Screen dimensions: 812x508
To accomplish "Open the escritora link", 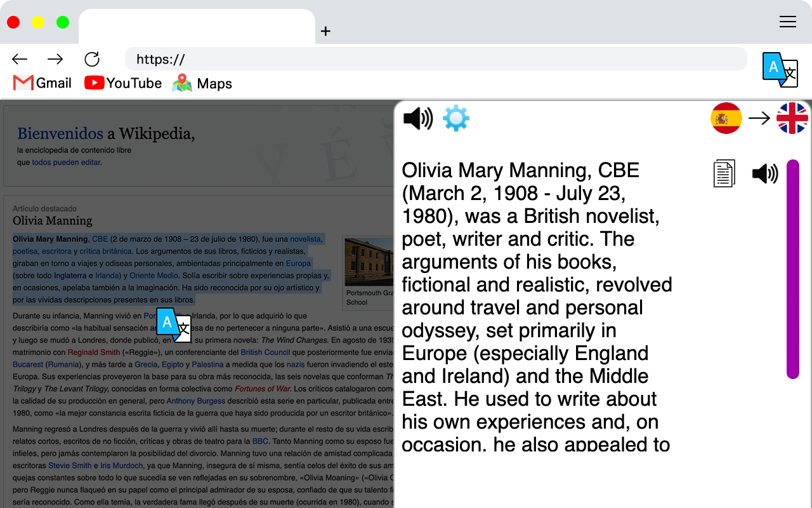I will coord(56,251).
